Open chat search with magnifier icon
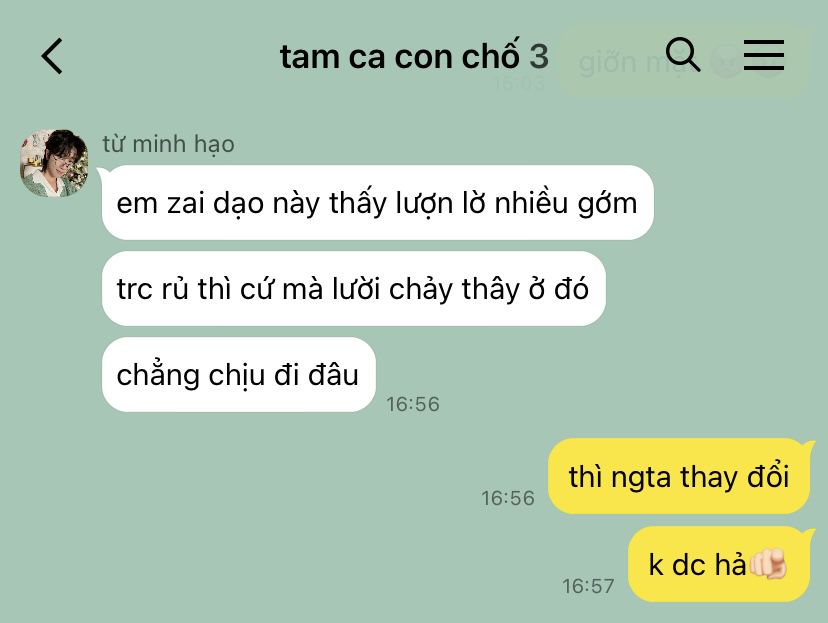This screenshot has height=623, width=828. click(x=683, y=54)
